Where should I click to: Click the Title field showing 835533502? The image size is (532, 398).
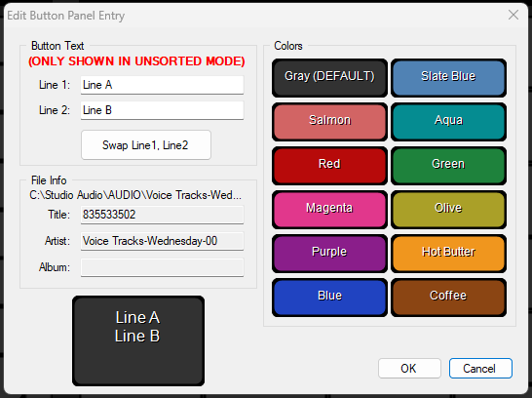point(162,215)
